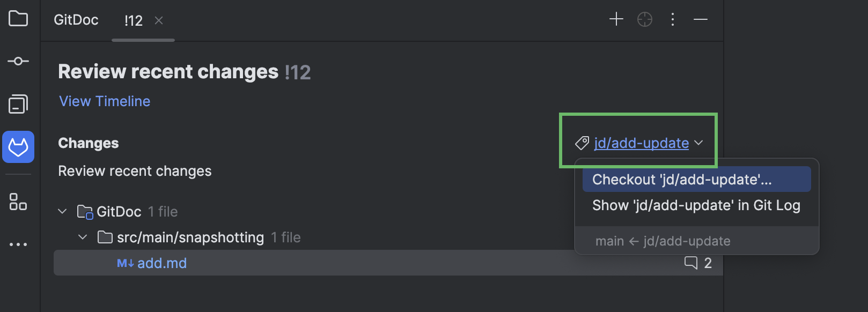Click the plus icon to create new item
868x312 pixels.
[616, 19]
